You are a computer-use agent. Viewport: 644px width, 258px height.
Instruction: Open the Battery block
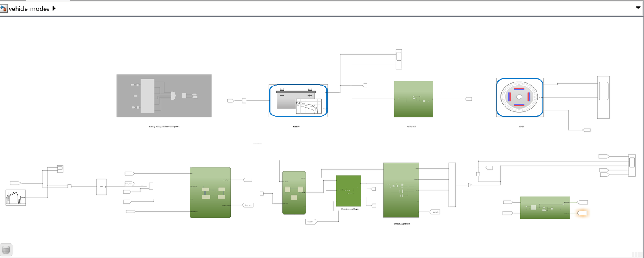[298, 100]
